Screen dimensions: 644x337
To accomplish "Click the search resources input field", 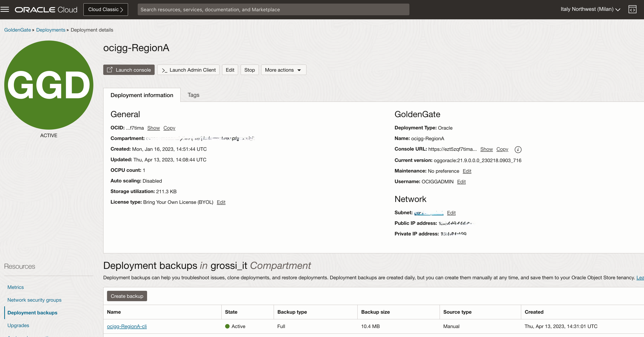I will click(273, 9).
